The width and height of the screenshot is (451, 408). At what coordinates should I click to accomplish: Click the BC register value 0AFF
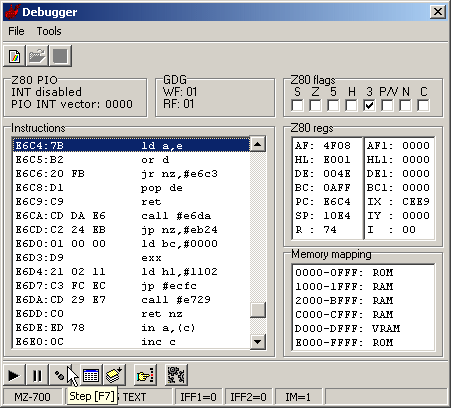[337, 188]
